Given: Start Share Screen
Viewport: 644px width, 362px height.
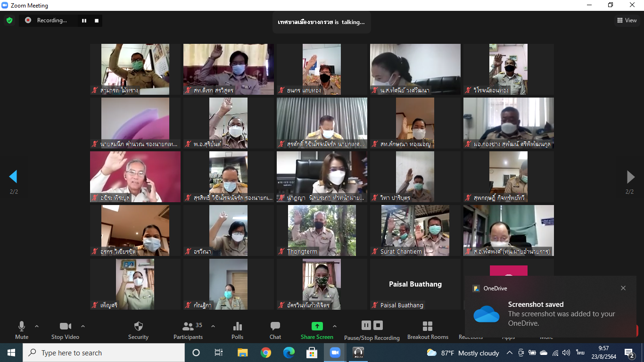Looking at the screenshot, I should tap(317, 330).
